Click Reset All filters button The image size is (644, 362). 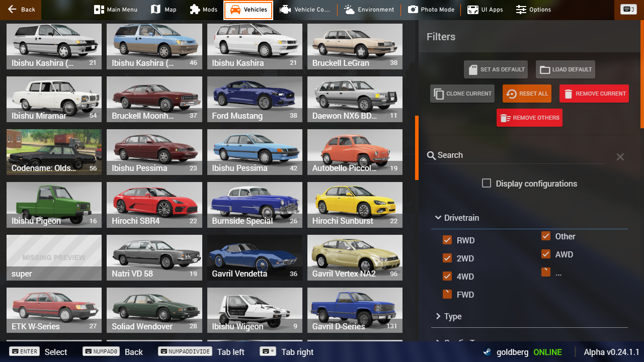click(x=527, y=94)
